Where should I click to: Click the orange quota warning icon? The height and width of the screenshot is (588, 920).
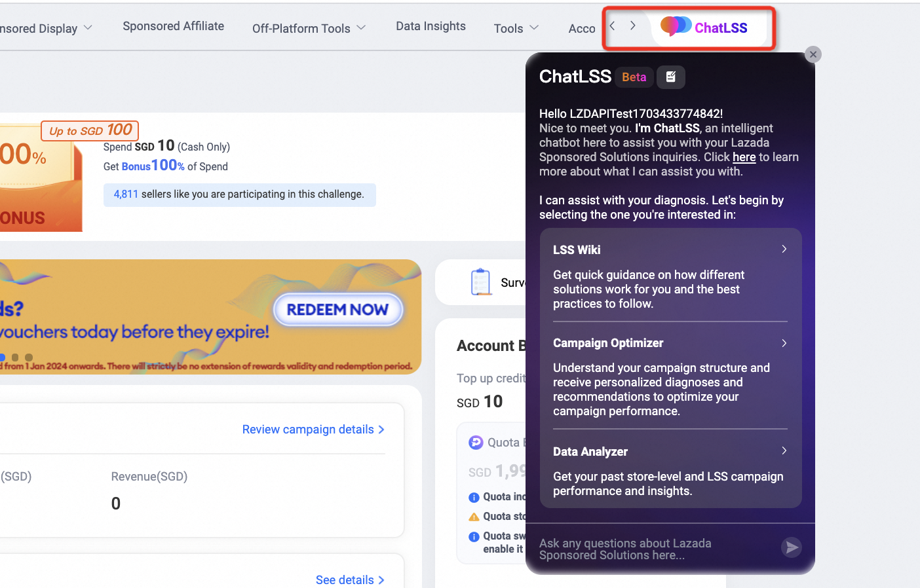[x=474, y=517]
